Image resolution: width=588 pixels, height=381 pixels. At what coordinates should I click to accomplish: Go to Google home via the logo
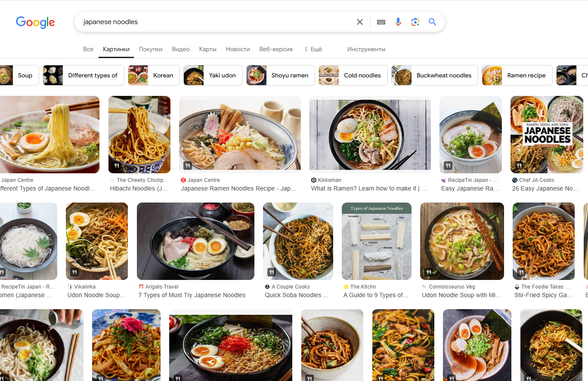point(35,22)
